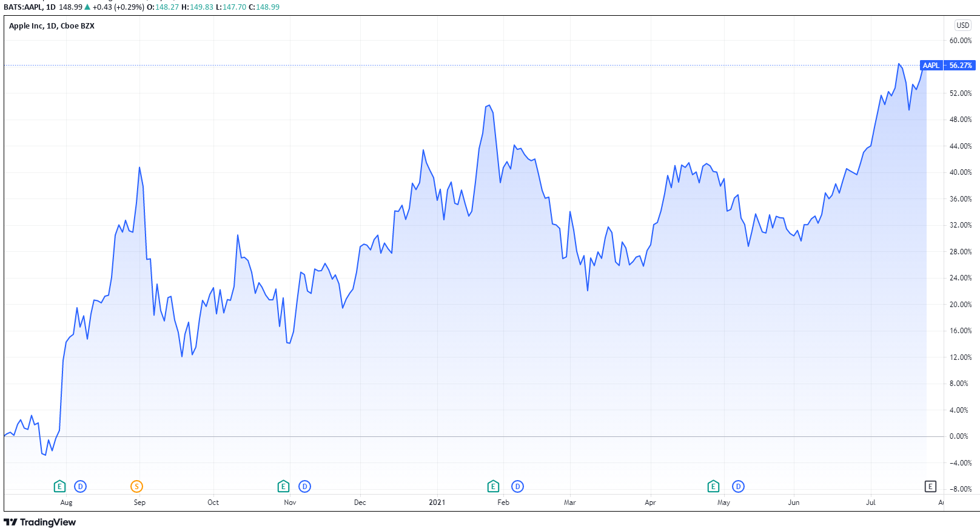This screenshot has width=980, height=528.
Task: Click the 12.00% price axis label
Action: tap(961, 357)
